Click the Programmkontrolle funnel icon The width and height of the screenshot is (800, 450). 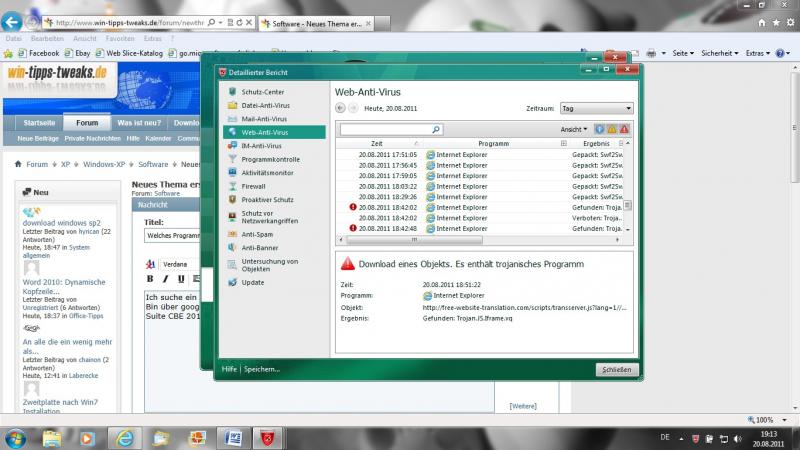(233, 159)
